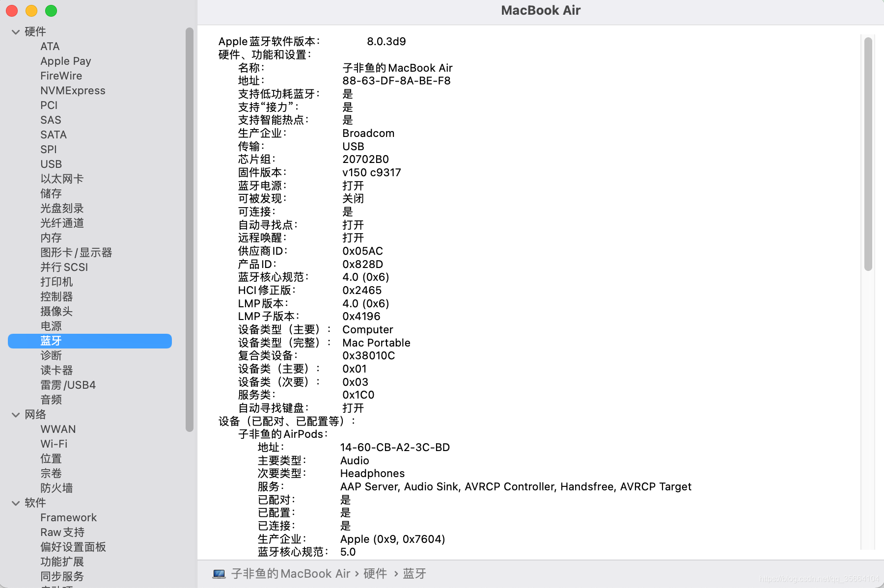Click the yellow minimize window button
The image size is (884, 588).
click(31, 11)
